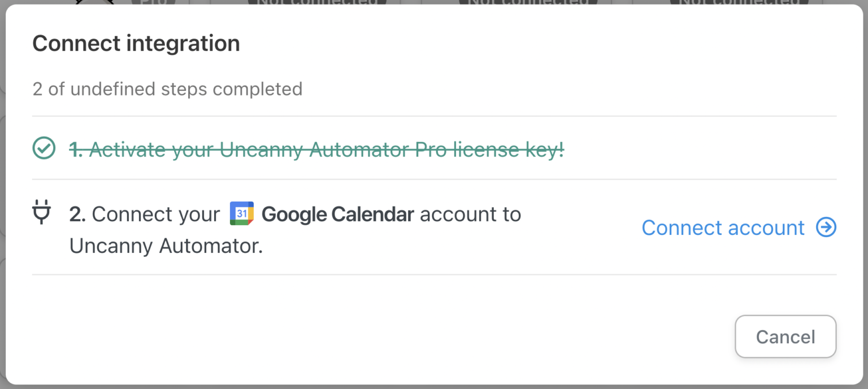Cancel the integration connection dialog
Viewport: 868px width, 389px height.
click(x=785, y=336)
